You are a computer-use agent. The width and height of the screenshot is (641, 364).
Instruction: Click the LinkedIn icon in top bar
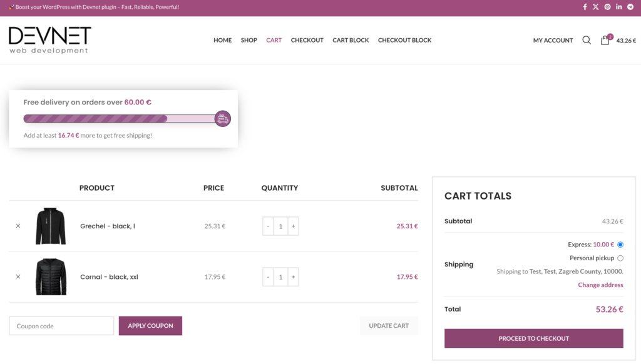coord(618,7)
